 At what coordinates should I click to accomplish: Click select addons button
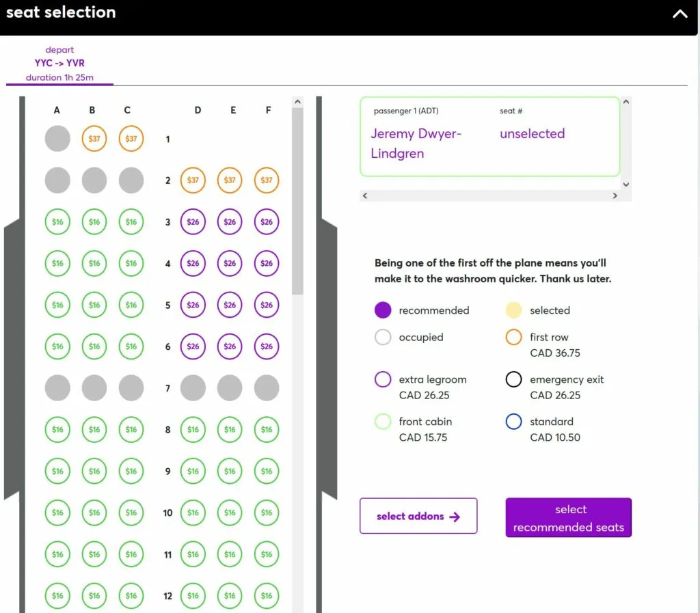[x=418, y=516]
